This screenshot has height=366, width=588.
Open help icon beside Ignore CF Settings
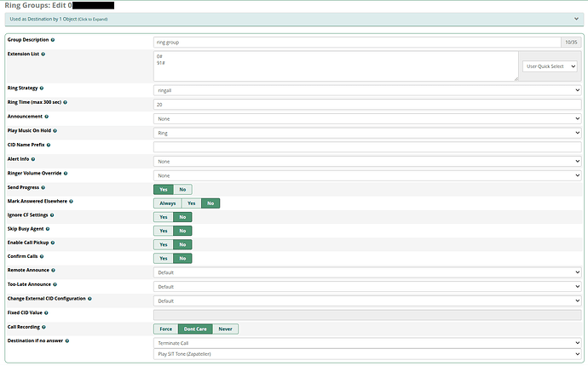[52, 215]
